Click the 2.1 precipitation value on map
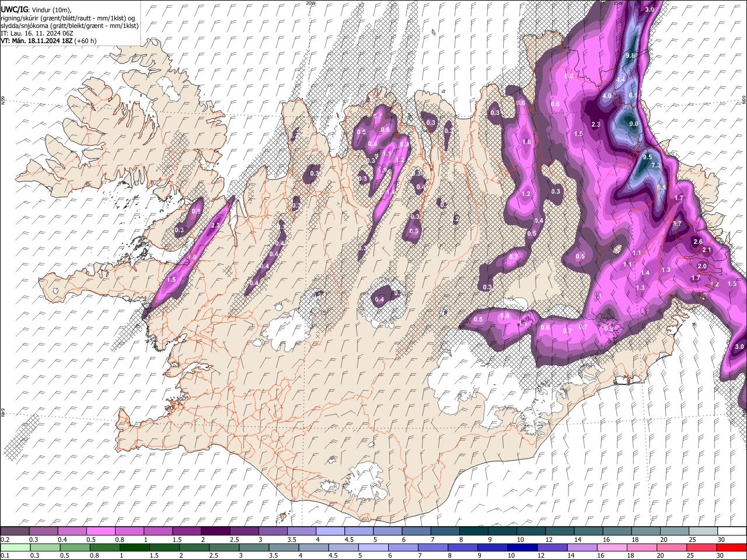747x560 pixels. click(707, 250)
